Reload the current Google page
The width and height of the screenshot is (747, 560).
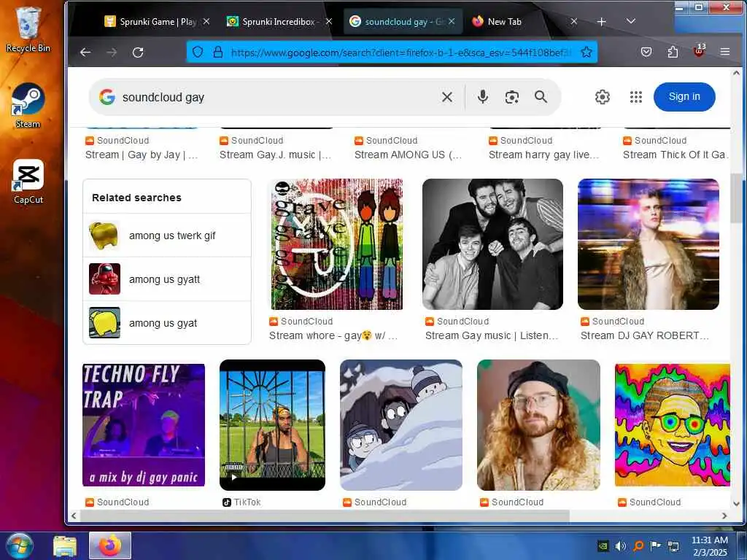(x=138, y=52)
